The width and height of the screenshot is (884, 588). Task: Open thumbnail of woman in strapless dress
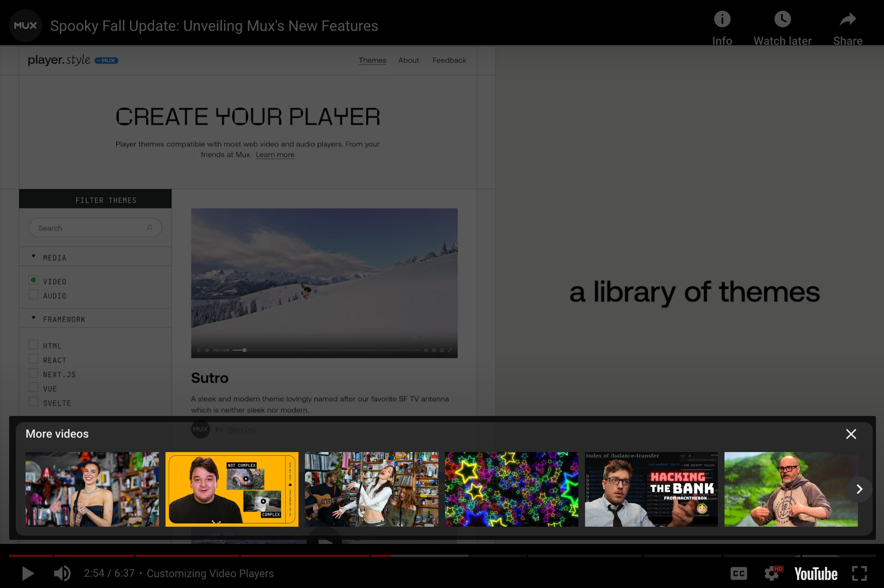[x=92, y=489]
